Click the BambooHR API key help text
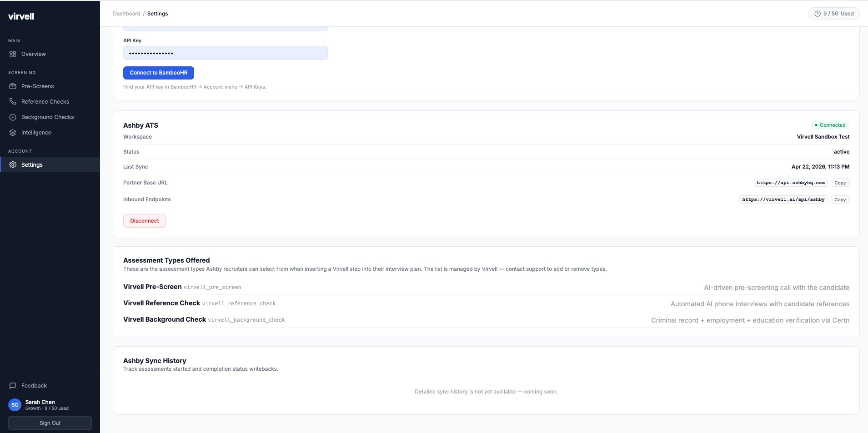 tap(195, 87)
